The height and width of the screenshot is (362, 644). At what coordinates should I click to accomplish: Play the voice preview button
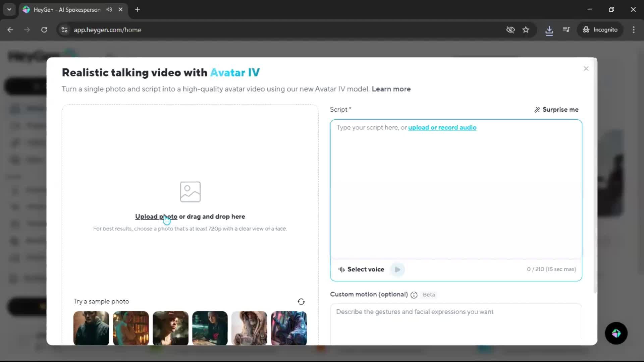pos(397,269)
